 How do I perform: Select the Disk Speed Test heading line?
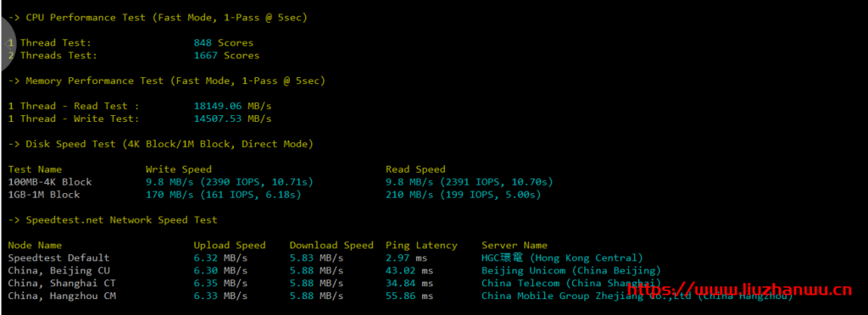pyautogui.click(x=160, y=144)
